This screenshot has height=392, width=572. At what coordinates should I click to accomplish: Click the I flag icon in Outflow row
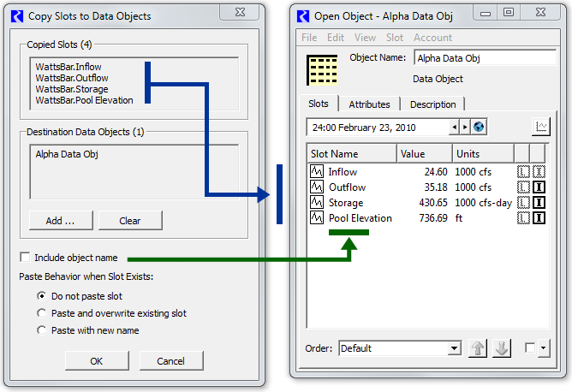click(539, 187)
